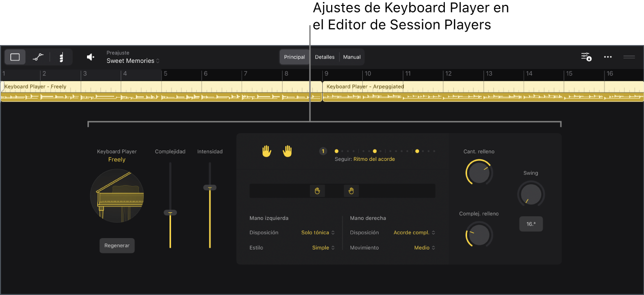Click the hand range keyboard strip

click(343, 191)
